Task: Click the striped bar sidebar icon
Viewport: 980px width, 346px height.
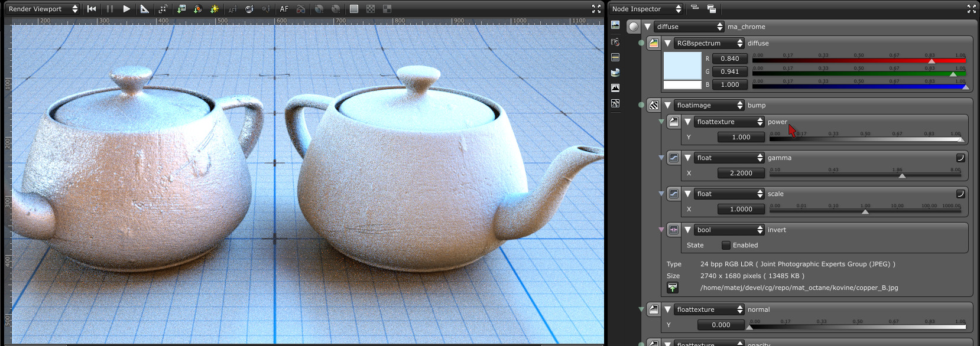Action: [x=615, y=57]
